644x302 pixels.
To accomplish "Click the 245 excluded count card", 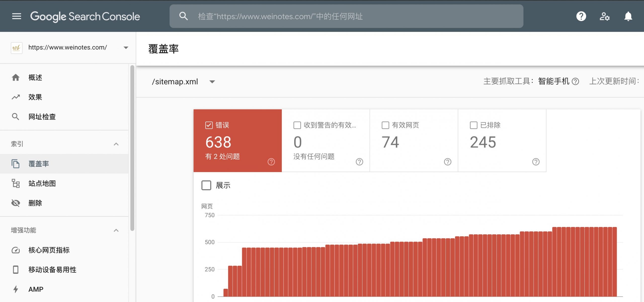I will [x=502, y=141].
